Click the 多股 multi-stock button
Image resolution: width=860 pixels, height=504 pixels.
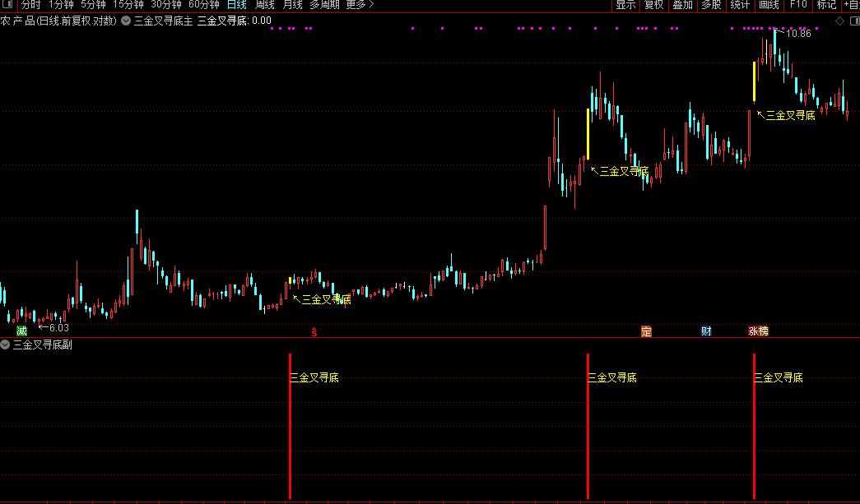[711, 6]
